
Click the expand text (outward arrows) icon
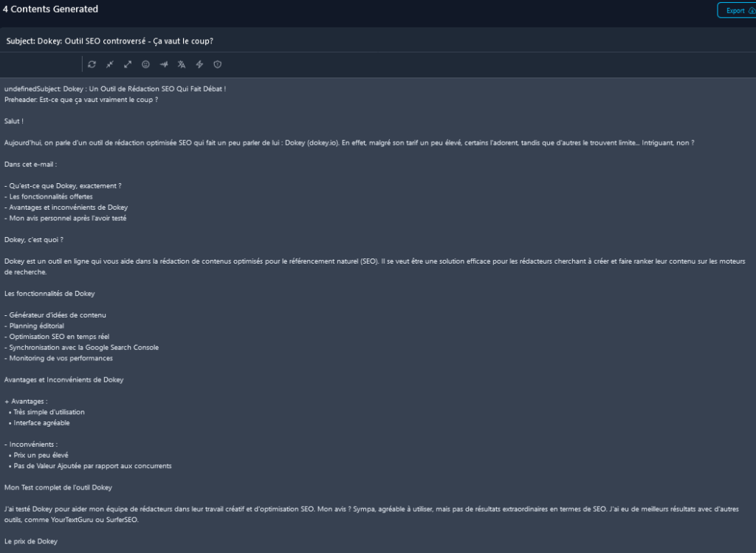128,64
